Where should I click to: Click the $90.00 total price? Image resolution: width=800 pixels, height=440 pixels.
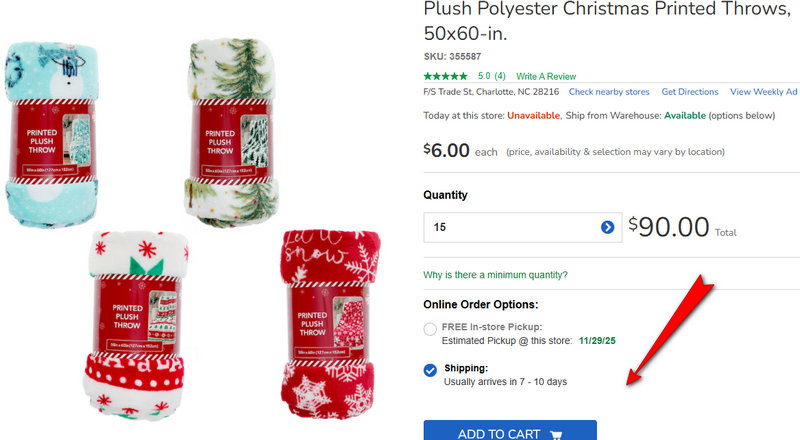tap(669, 227)
